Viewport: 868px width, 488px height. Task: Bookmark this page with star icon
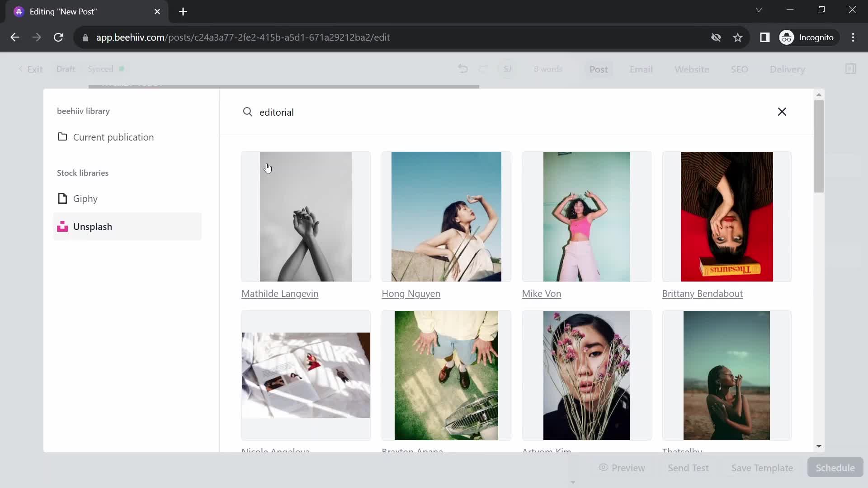tap(738, 38)
